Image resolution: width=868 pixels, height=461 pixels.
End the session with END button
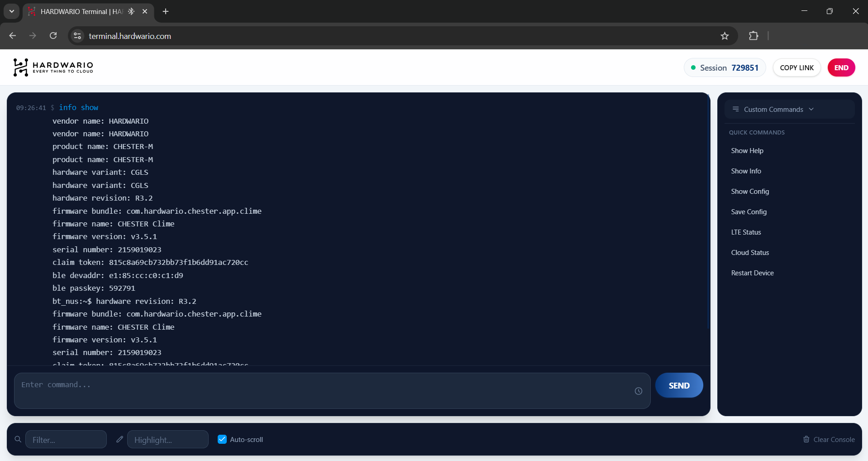click(841, 67)
